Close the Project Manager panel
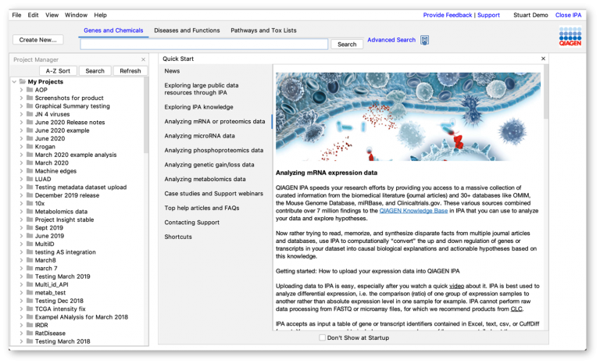The height and width of the screenshot is (364, 600). coord(143,59)
